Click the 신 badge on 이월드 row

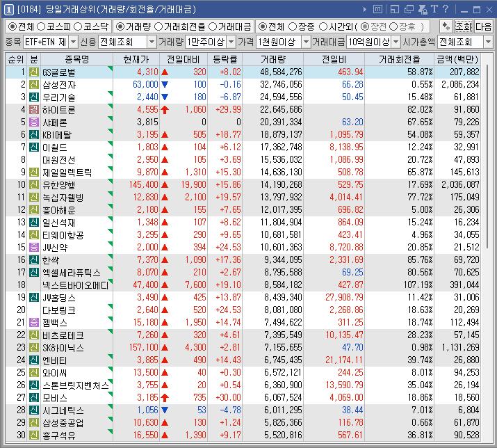34,147
